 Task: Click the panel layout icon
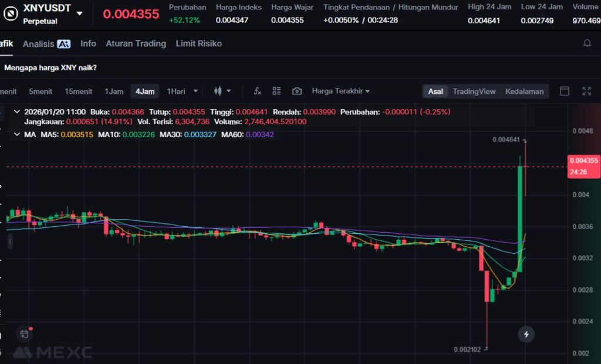(x=565, y=91)
